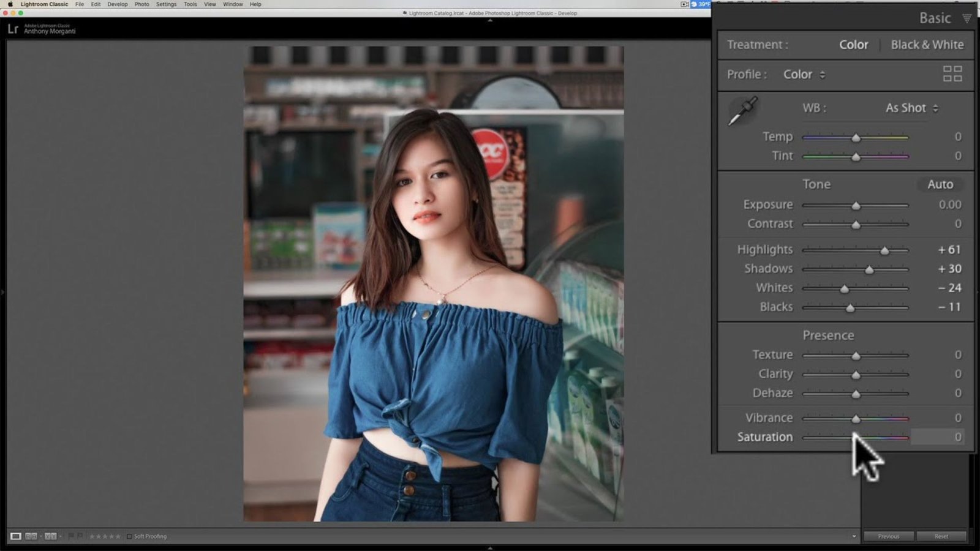The width and height of the screenshot is (980, 551).
Task: Set the star rating in toolbar
Action: coord(105,536)
